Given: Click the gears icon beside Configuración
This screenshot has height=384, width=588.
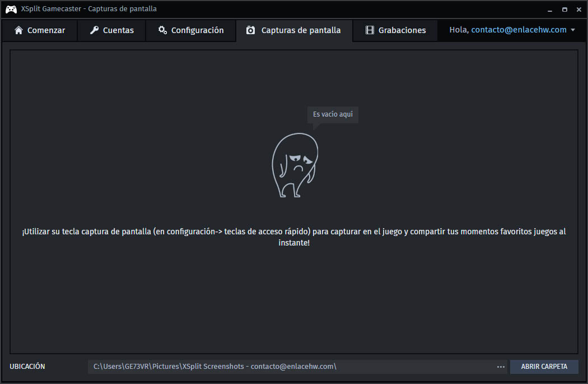Looking at the screenshot, I should coord(162,30).
